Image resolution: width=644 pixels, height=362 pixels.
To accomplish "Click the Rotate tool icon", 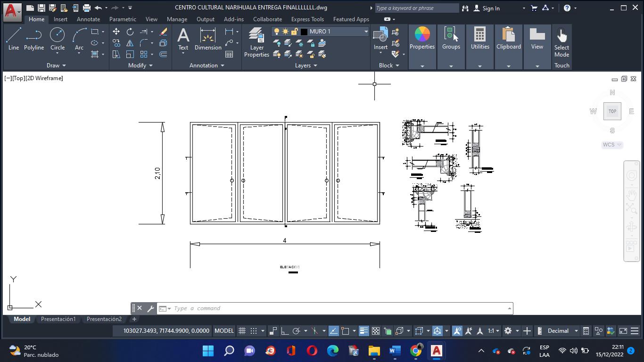I will 130,32.
